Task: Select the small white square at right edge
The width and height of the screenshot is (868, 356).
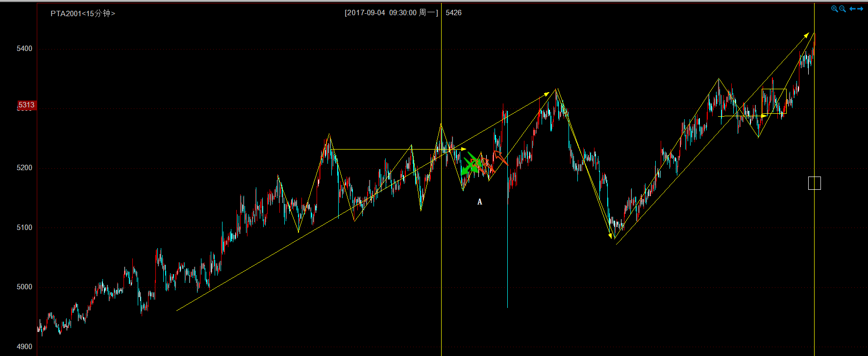Action: 814,183
